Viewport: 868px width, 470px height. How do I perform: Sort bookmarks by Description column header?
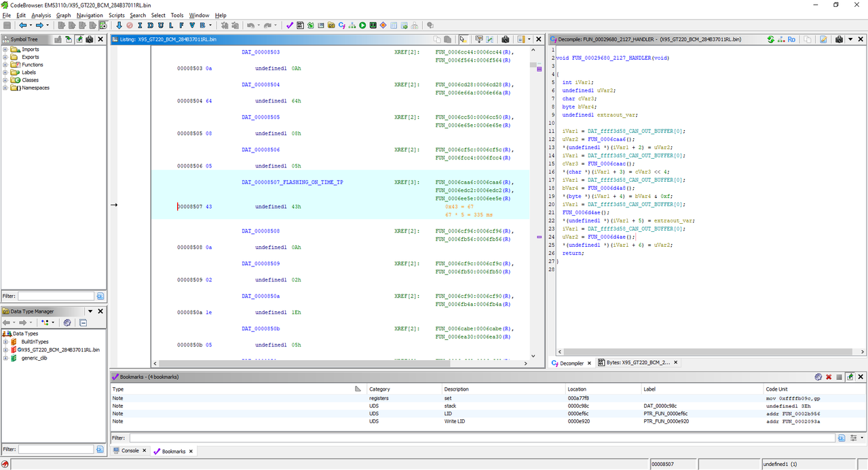pos(503,389)
